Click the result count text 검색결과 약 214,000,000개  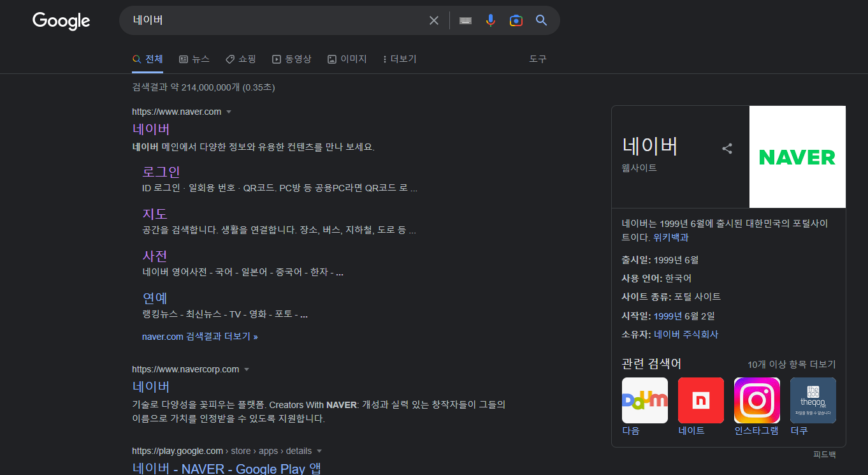187,87
